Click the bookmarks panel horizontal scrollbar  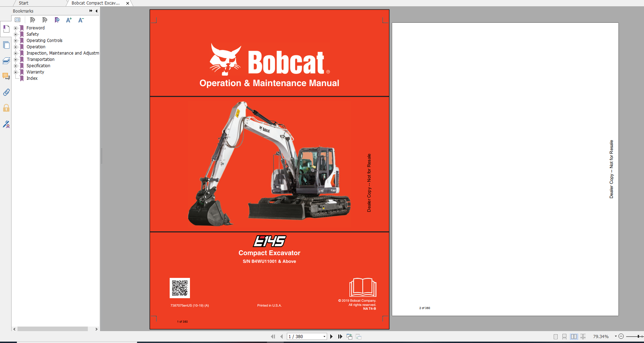[x=52, y=329]
